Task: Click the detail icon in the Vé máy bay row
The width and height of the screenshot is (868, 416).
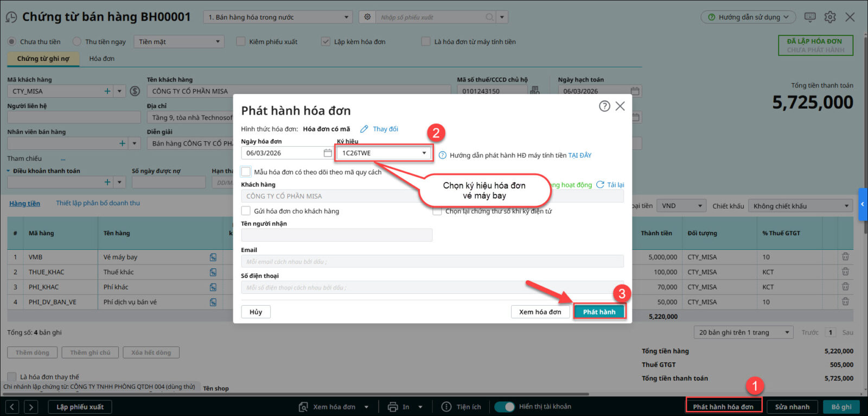Action: tap(213, 257)
